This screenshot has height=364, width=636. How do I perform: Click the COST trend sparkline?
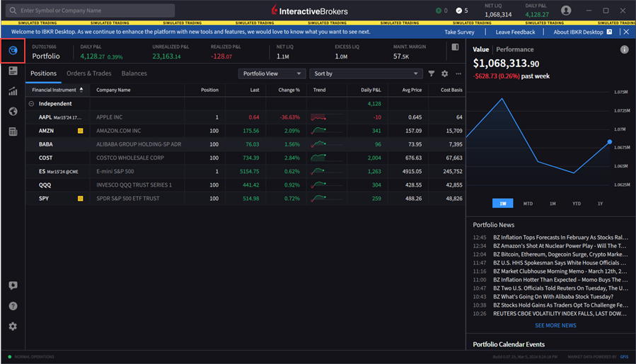[326, 158]
